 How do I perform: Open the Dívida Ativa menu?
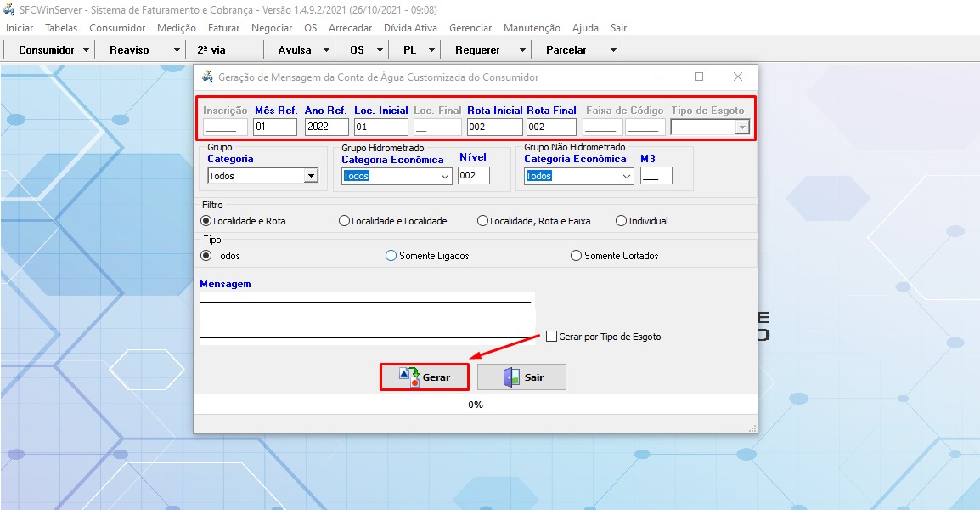410,28
